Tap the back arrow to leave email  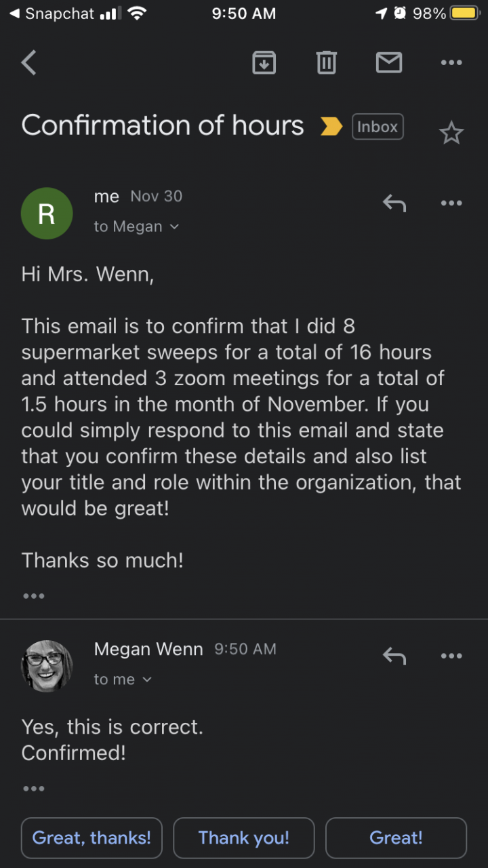tap(29, 63)
